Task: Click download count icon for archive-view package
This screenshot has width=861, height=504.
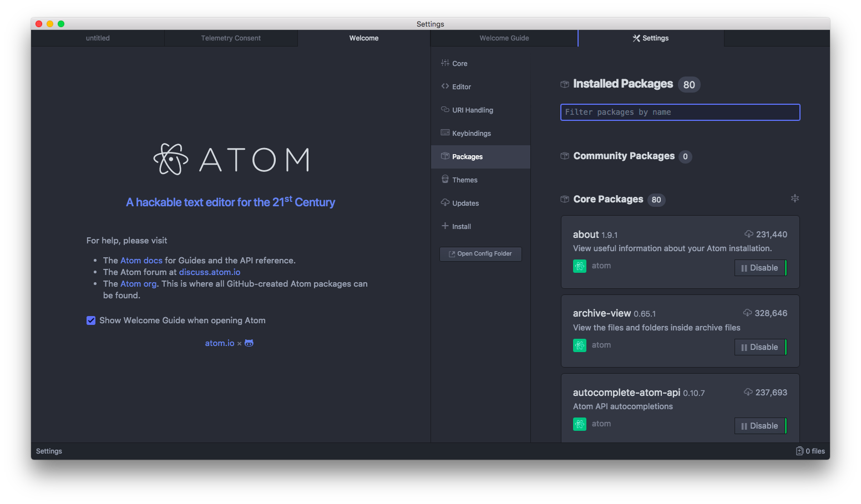Action: (748, 313)
